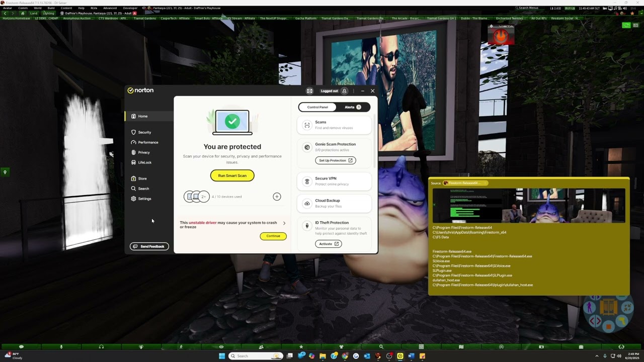The image size is (644, 362).
Task: Click the shrink arrows HUD icon
Action: pos(627,307)
